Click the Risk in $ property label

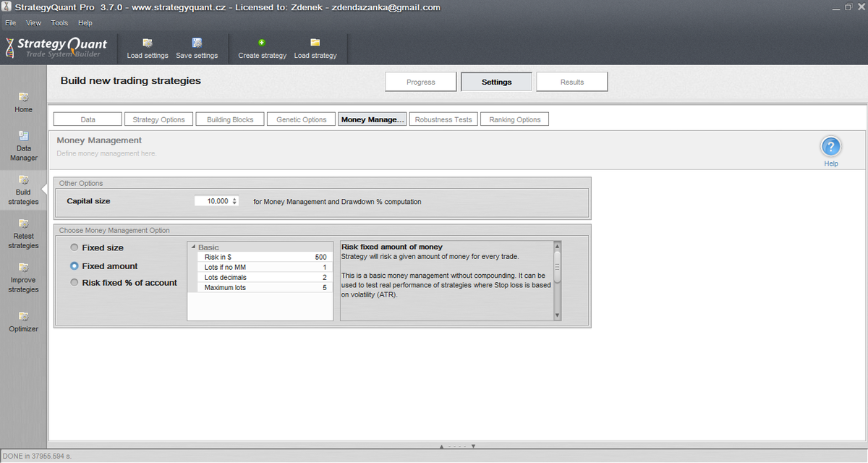click(218, 257)
